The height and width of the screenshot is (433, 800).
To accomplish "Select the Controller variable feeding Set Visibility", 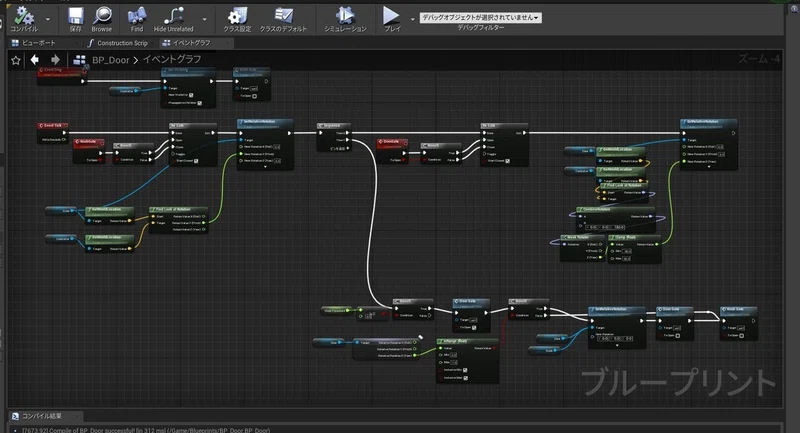I will [x=125, y=91].
